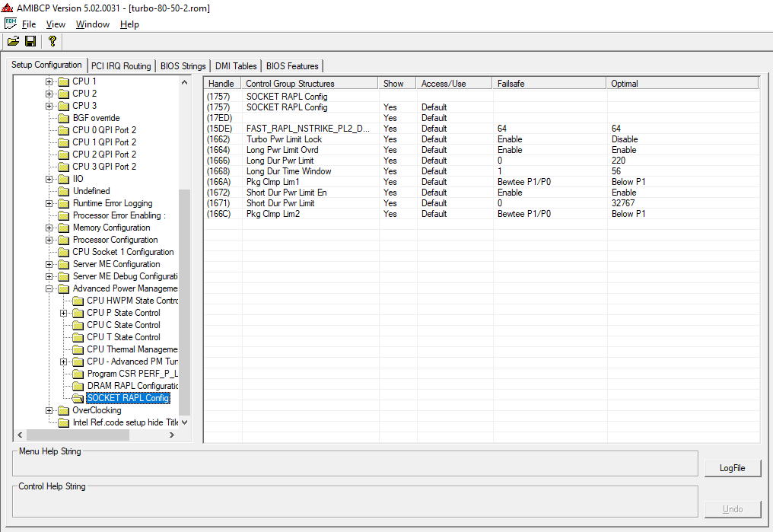Collapse the Advanced Power Management node
Screen dimensions: 773x532
(x=49, y=289)
